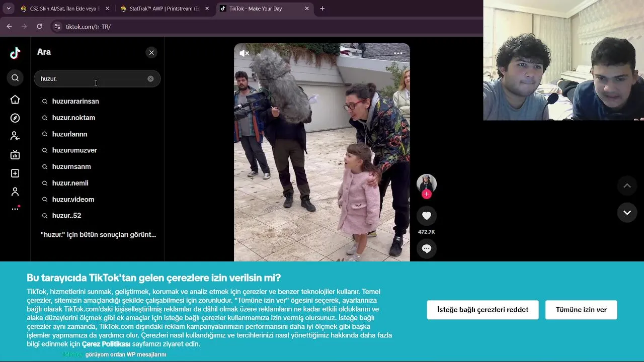Switch to CS2 Skin Al/Sat tab
The height and width of the screenshot is (362, 644).
tap(64, 9)
